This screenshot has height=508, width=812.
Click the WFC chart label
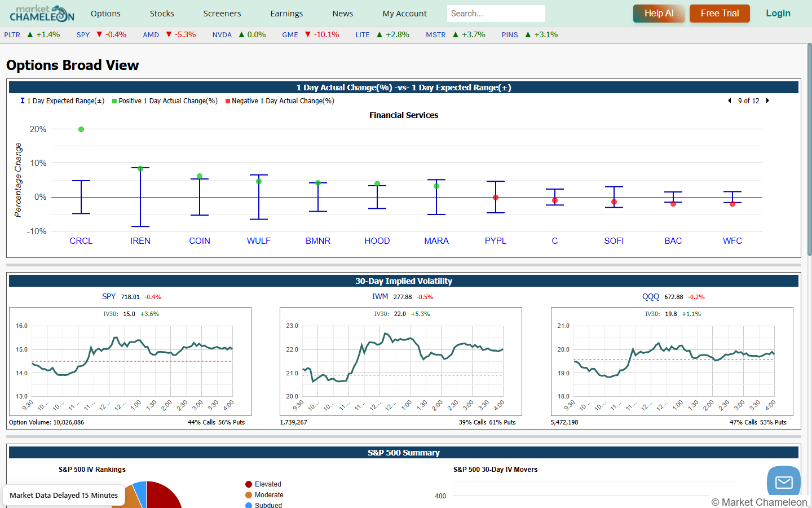pos(732,241)
